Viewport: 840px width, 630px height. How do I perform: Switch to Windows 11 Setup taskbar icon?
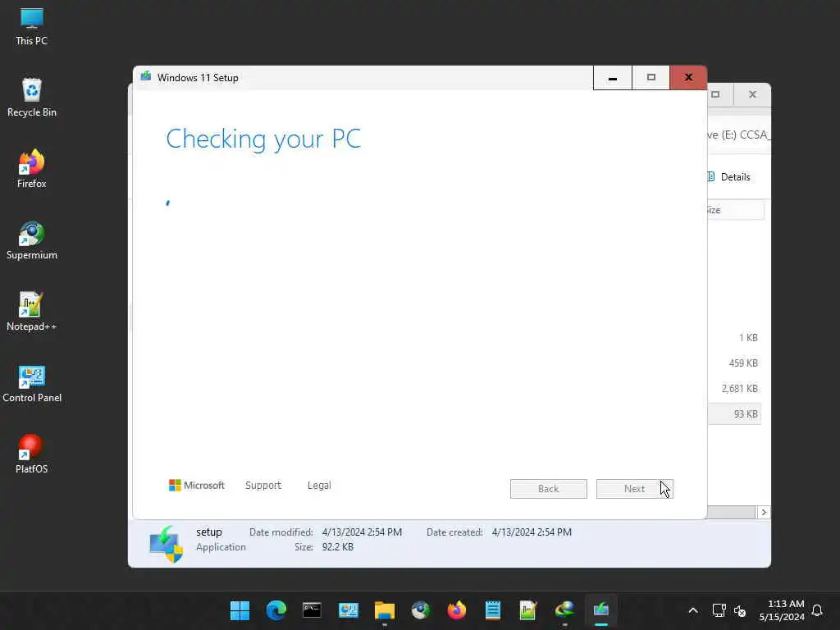(x=601, y=610)
